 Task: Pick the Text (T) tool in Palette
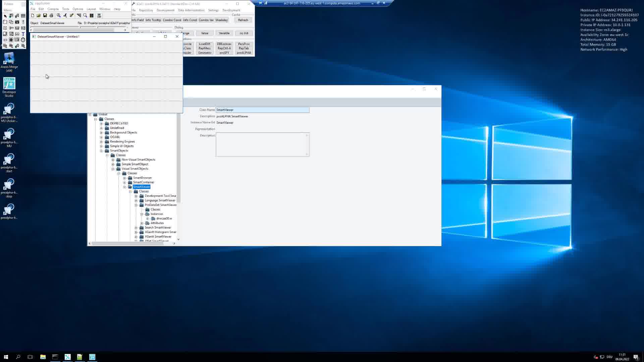point(23,34)
